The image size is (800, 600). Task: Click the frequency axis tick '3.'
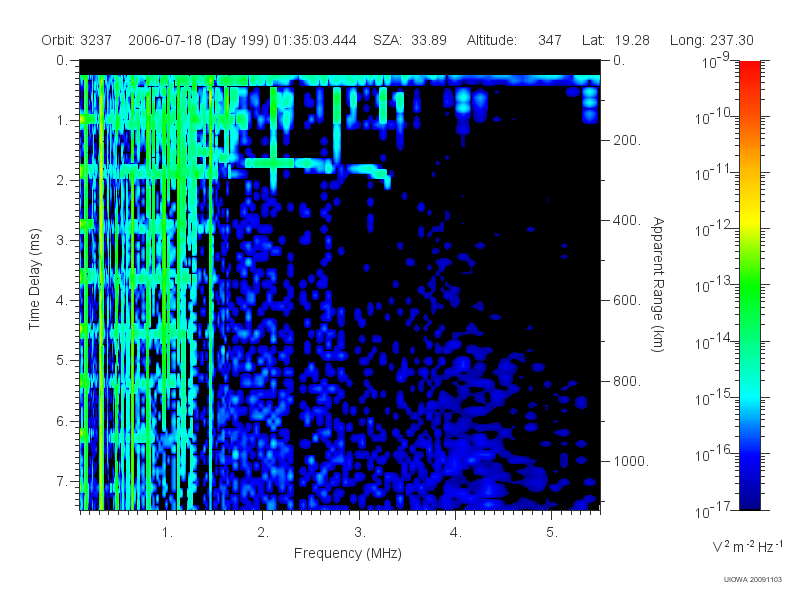(360, 533)
